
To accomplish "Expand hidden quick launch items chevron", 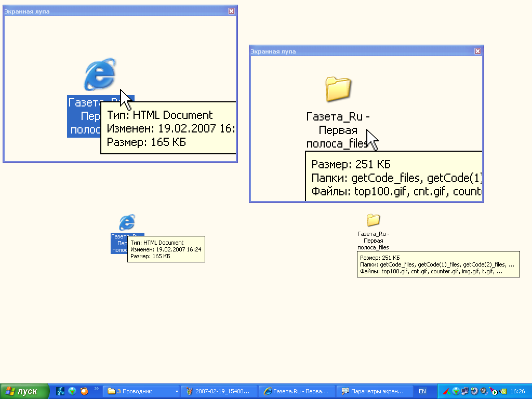I will click(97, 389).
